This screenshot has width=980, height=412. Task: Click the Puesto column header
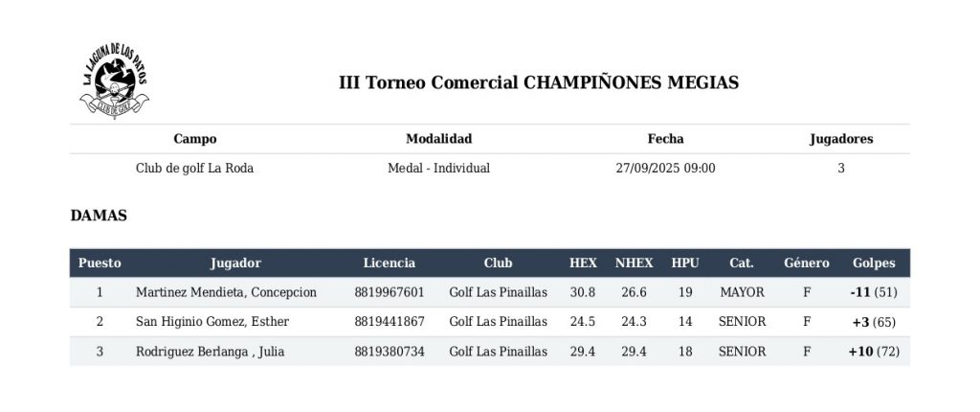click(x=100, y=263)
